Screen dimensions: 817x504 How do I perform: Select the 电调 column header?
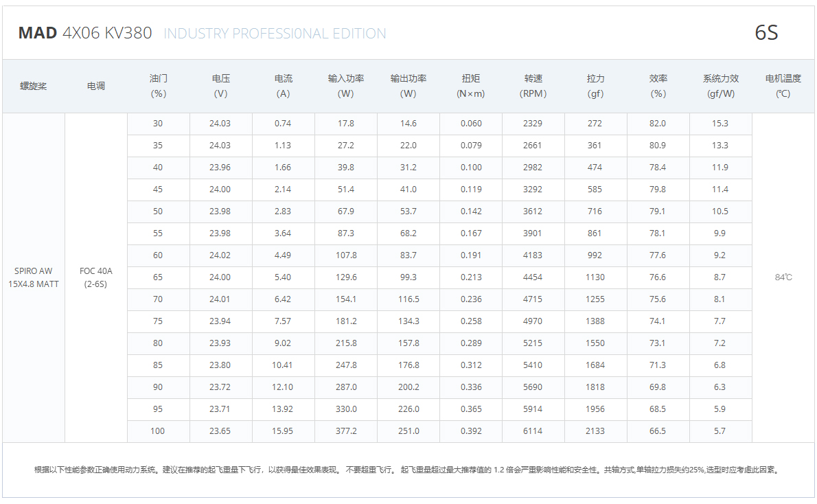[x=96, y=86]
